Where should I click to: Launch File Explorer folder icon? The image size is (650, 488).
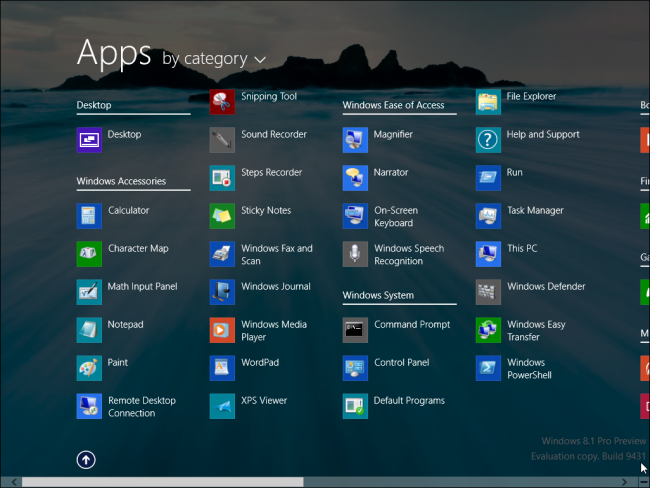tap(488, 102)
